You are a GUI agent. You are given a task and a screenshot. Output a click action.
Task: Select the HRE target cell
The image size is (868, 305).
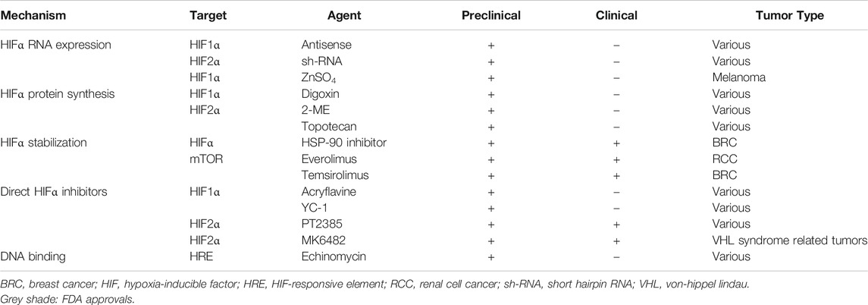point(201,256)
